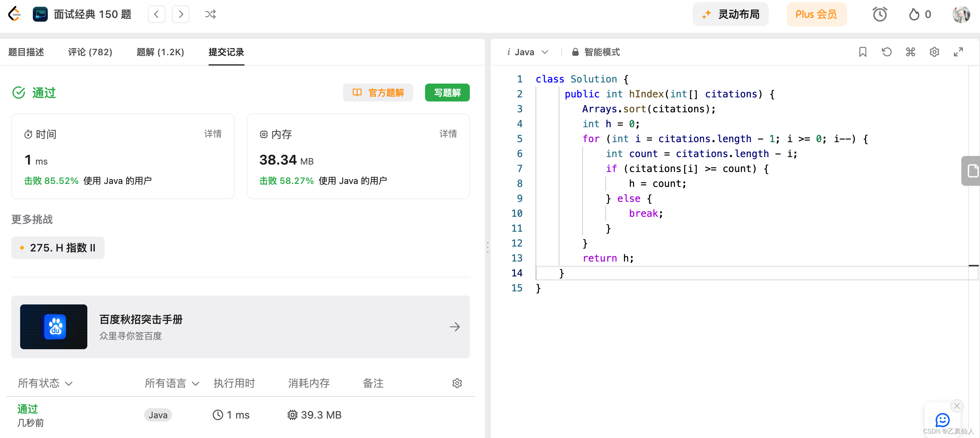
Task: Click the Java tag in submission row
Action: [x=158, y=415]
